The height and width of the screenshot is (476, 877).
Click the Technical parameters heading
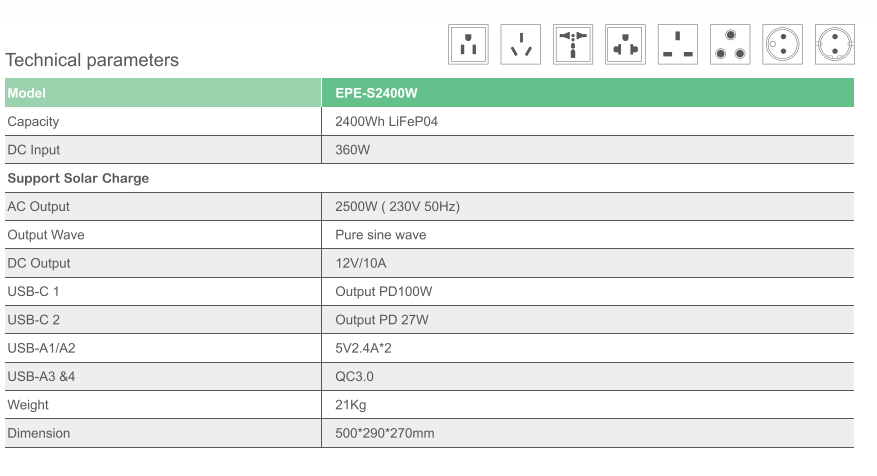click(x=92, y=60)
